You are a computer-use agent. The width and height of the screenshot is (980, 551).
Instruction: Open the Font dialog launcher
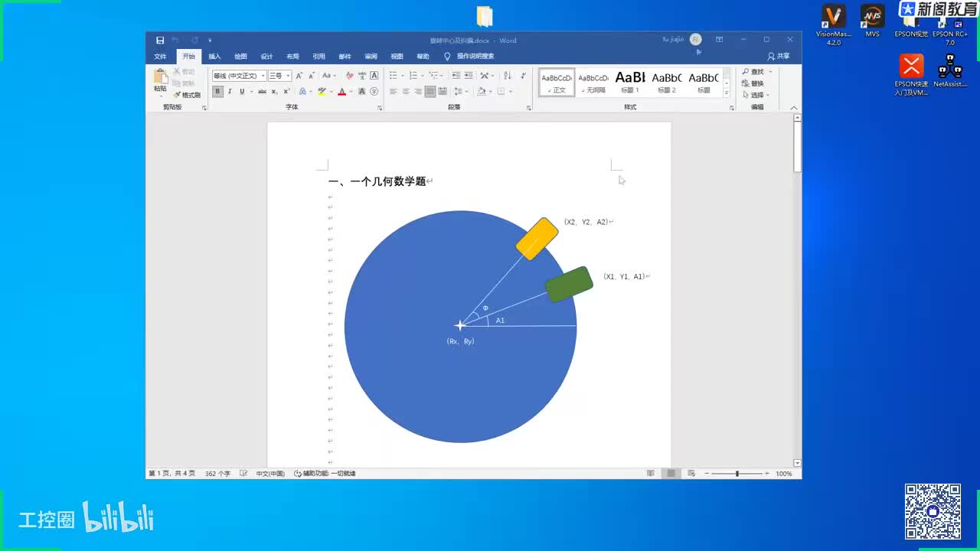tap(380, 108)
